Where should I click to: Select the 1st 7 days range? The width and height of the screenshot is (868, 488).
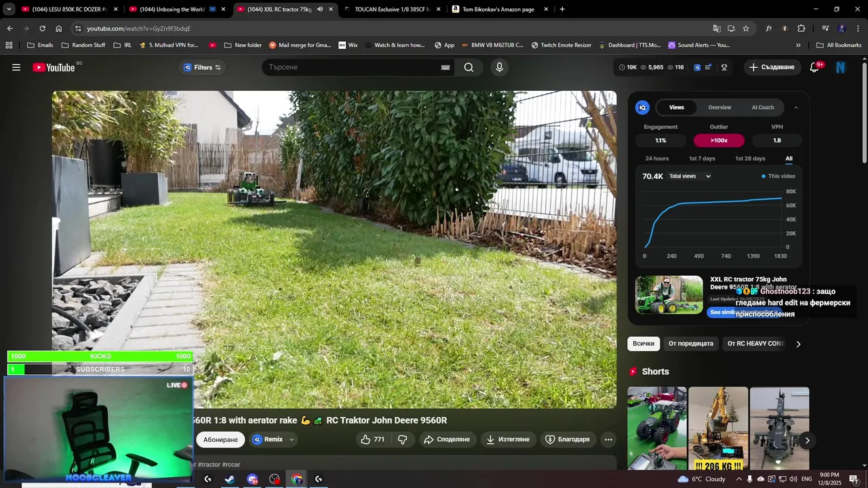(702, 159)
